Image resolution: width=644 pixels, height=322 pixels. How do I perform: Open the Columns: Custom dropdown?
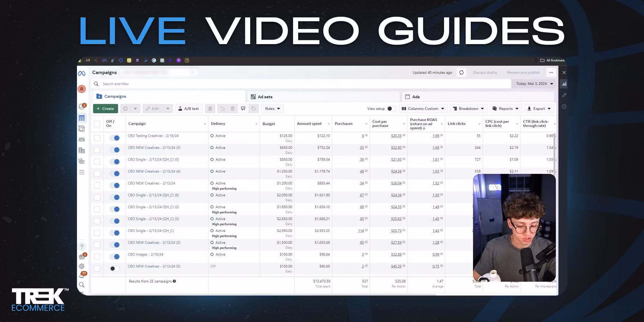(423, 109)
